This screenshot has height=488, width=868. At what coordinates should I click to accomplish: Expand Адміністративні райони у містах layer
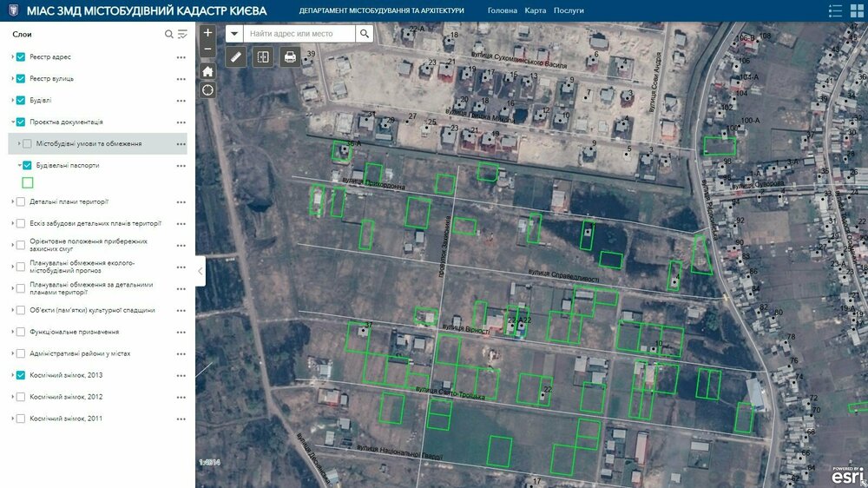(x=13, y=353)
